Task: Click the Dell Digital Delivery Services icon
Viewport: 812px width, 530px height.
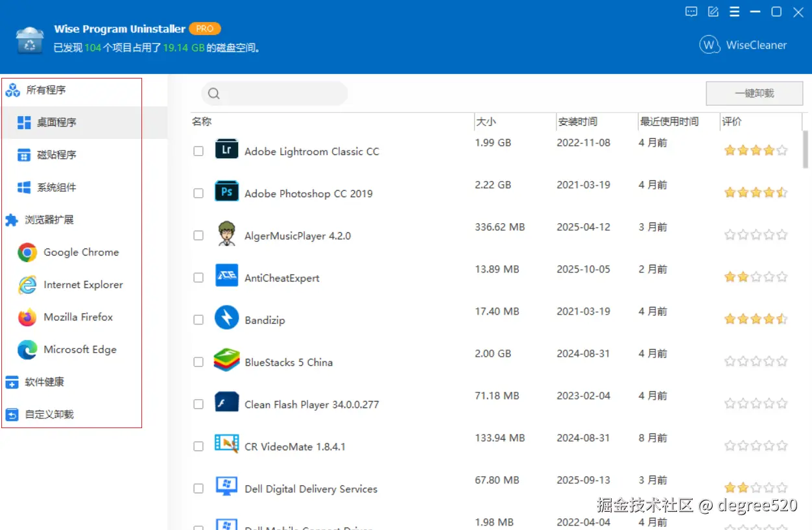Action: [226, 487]
